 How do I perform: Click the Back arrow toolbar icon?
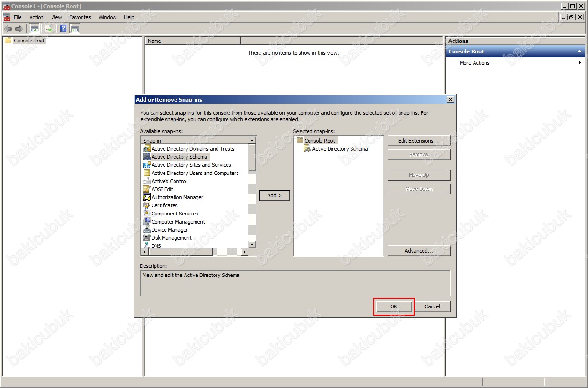coord(8,29)
